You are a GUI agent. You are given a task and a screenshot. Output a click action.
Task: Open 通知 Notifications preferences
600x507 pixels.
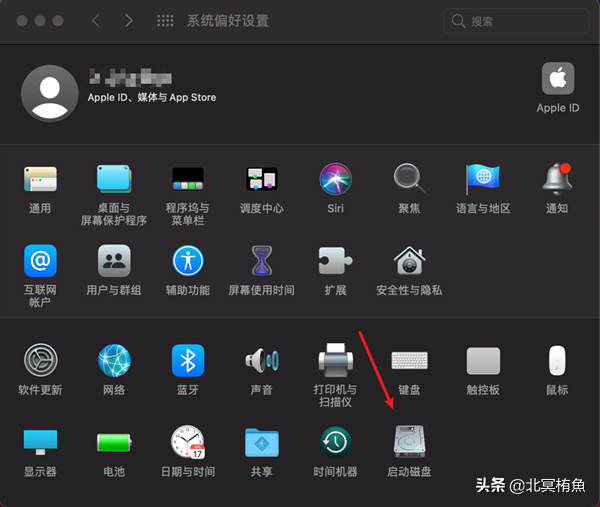pos(557,179)
